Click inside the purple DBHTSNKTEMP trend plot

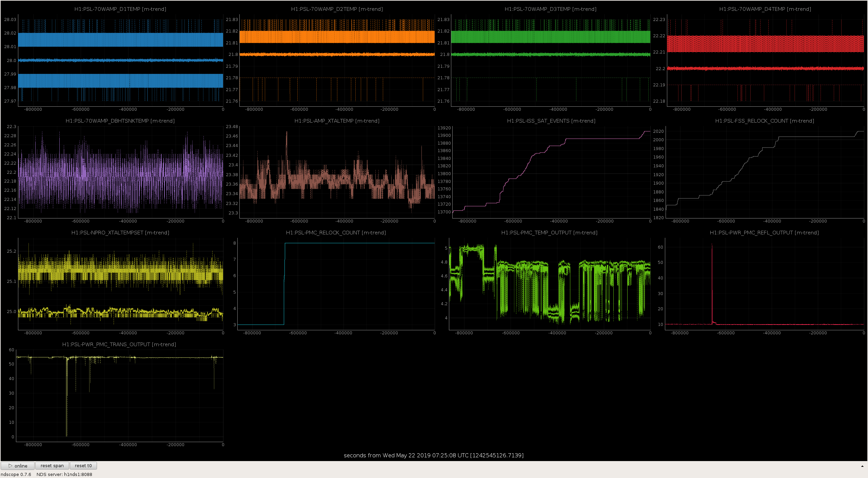(121, 172)
